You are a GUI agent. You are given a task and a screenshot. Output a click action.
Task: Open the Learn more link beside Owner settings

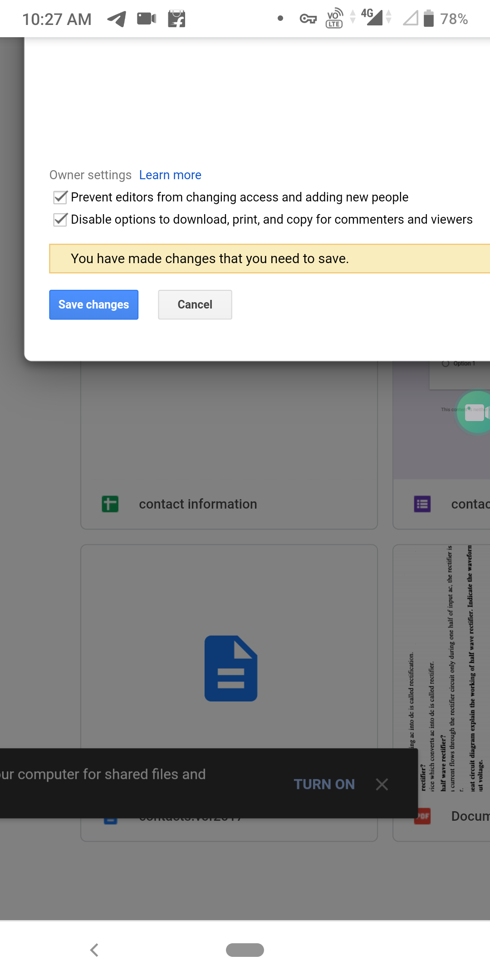170,175
